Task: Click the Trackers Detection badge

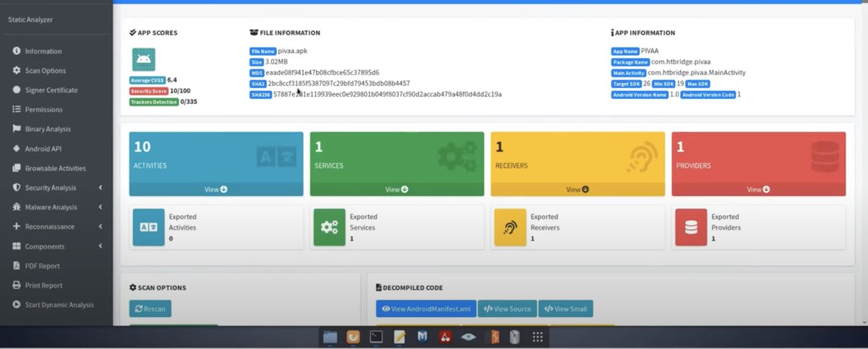Action: point(154,102)
